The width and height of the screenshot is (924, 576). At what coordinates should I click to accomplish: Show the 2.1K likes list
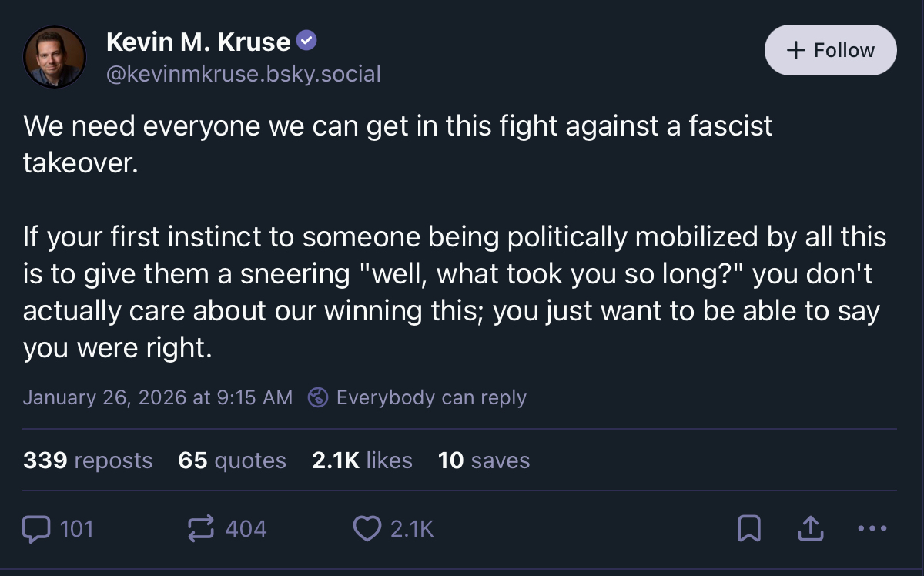[x=362, y=460]
